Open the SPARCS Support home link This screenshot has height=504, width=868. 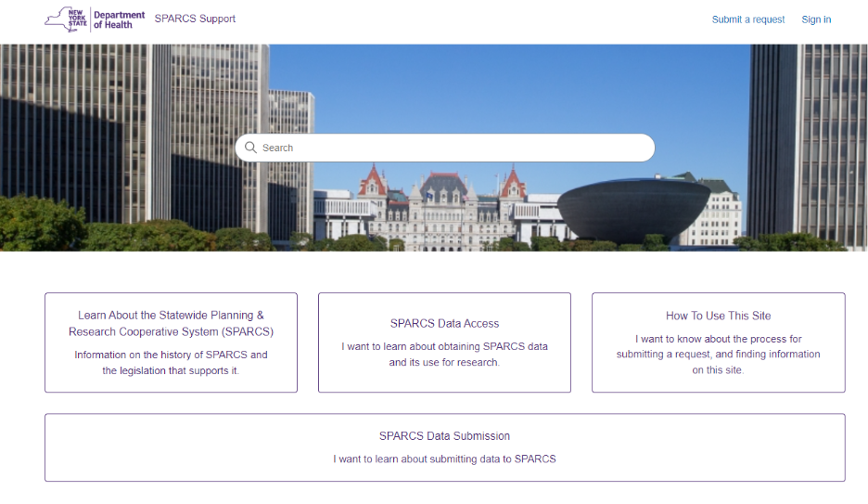pos(195,19)
